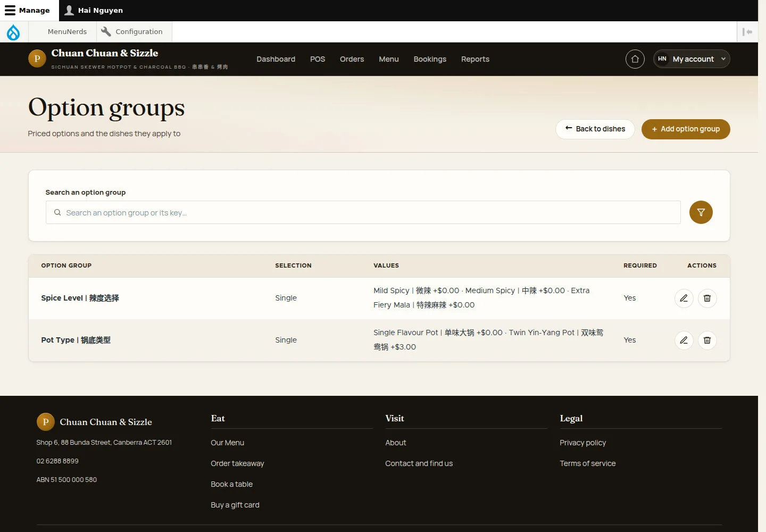Expand the My account dropdown
The height and width of the screenshot is (532, 766).
pos(692,59)
